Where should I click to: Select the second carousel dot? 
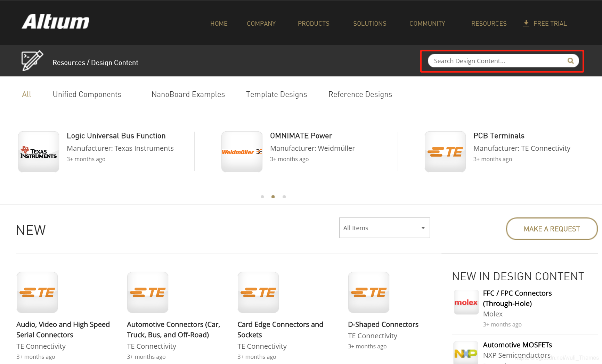tap(273, 197)
